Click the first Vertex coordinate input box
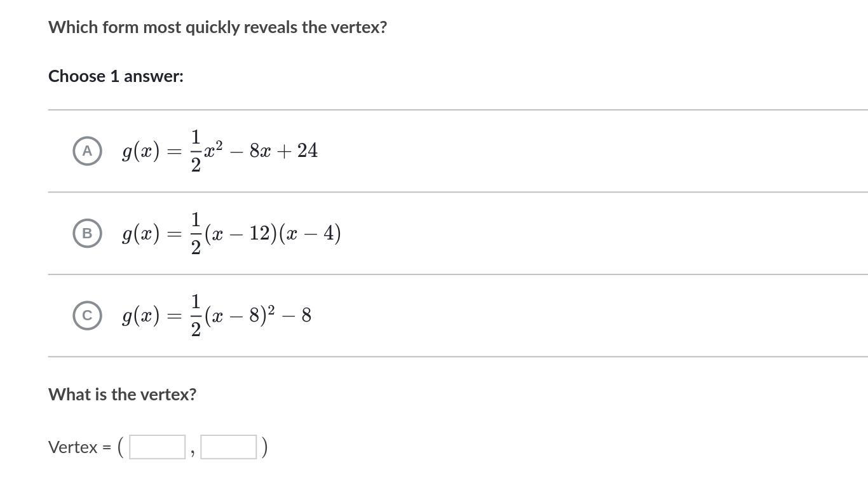Viewport: 868px width, 488px height. click(157, 447)
